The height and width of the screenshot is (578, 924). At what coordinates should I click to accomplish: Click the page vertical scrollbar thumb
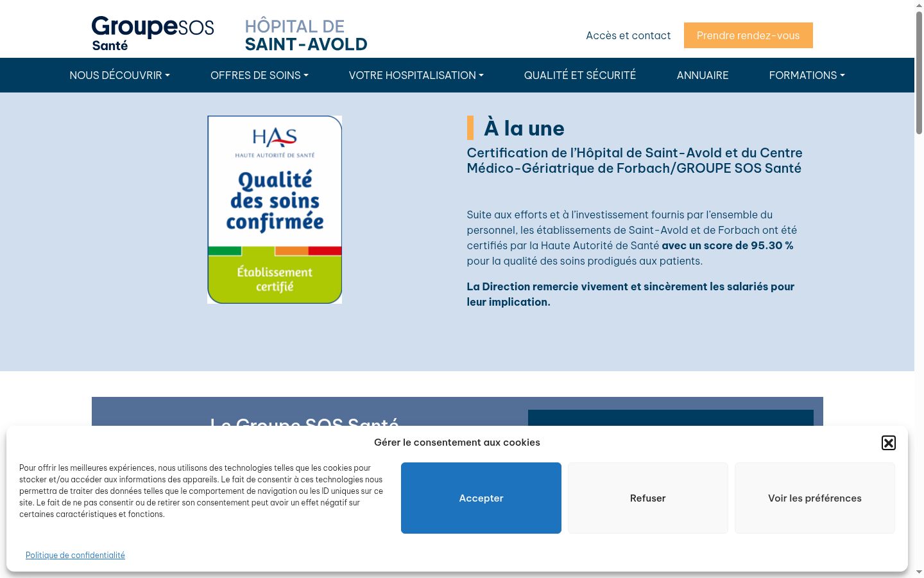919,72
